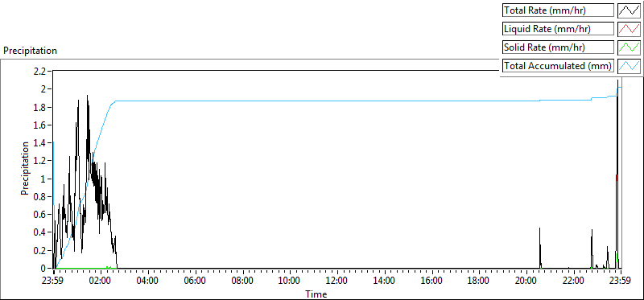This screenshot has width=644, height=300.
Task: Click the Precipitation chart title
Action: point(30,51)
